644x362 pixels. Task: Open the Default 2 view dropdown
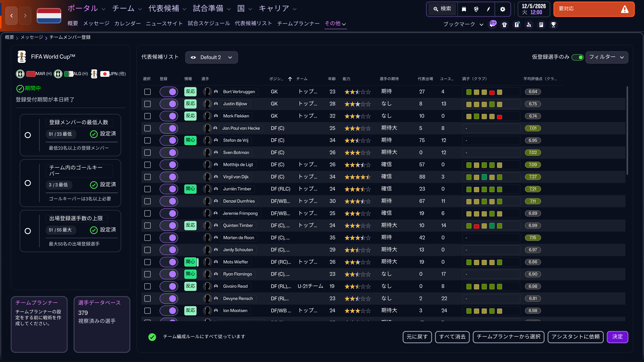point(211,57)
